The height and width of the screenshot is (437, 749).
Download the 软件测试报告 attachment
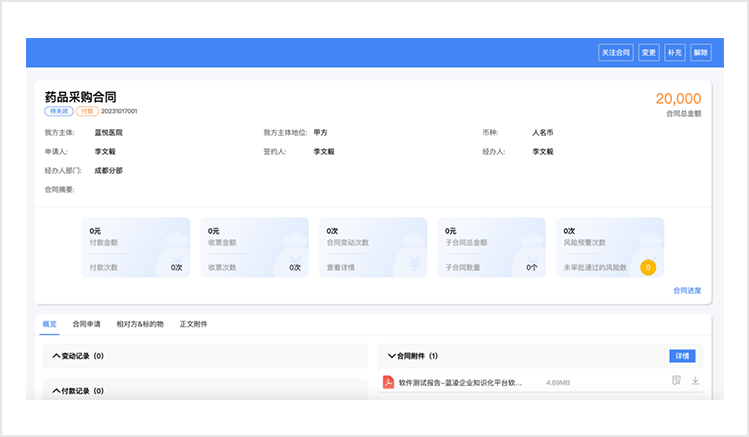pyautogui.click(x=695, y=381)
